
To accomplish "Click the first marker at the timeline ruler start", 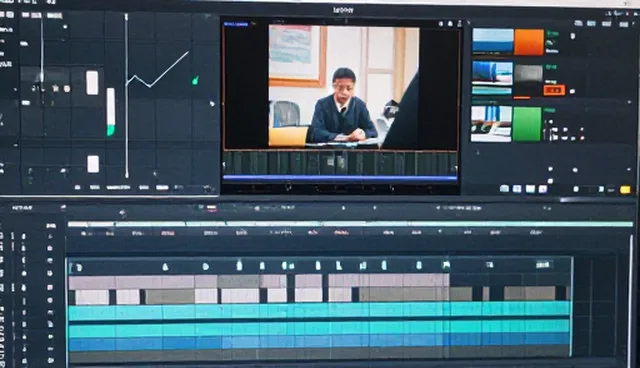I will tap(78, 267).
